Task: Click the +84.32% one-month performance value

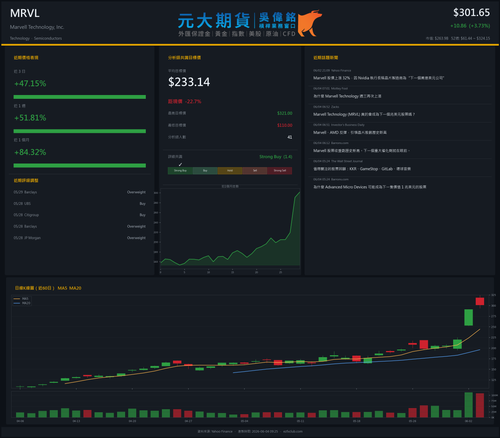Action: pos(30,152)
